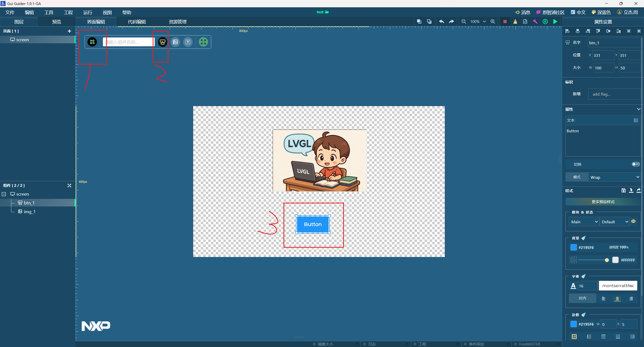Align widget vertical center
This screenshot has height=347, width=644.
coord(608,31)
